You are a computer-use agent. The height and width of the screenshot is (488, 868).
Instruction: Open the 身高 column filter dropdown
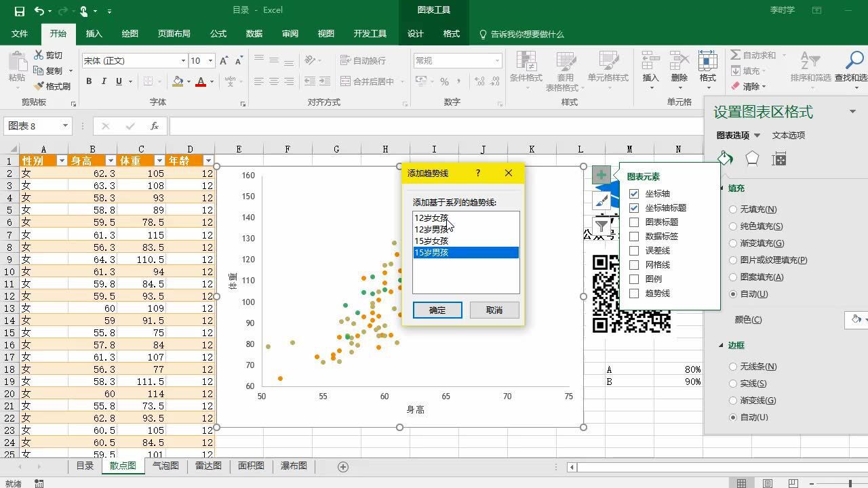point(111,161)
